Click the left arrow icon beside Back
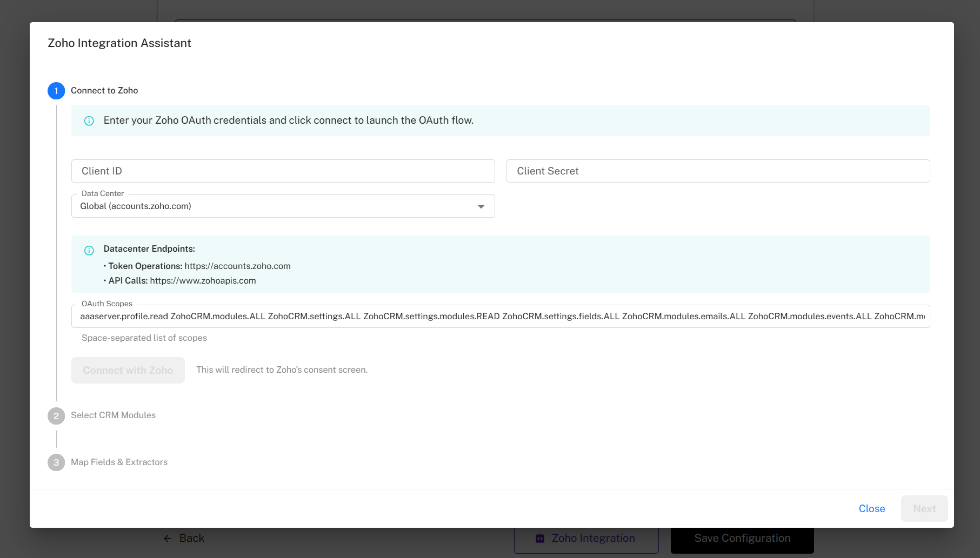The width and height of the screenshot is (980, 558). pyautogui.click(x=168, y=539)
